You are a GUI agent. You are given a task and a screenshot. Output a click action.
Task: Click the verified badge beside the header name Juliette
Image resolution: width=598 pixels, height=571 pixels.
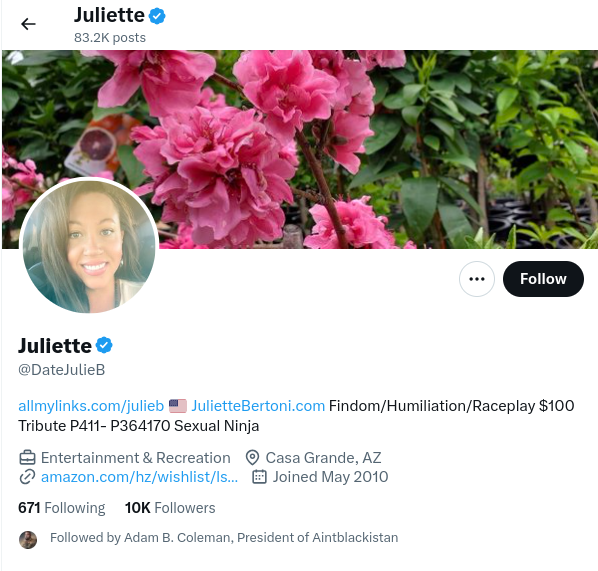pyautogui.click(x=157, y=16)
